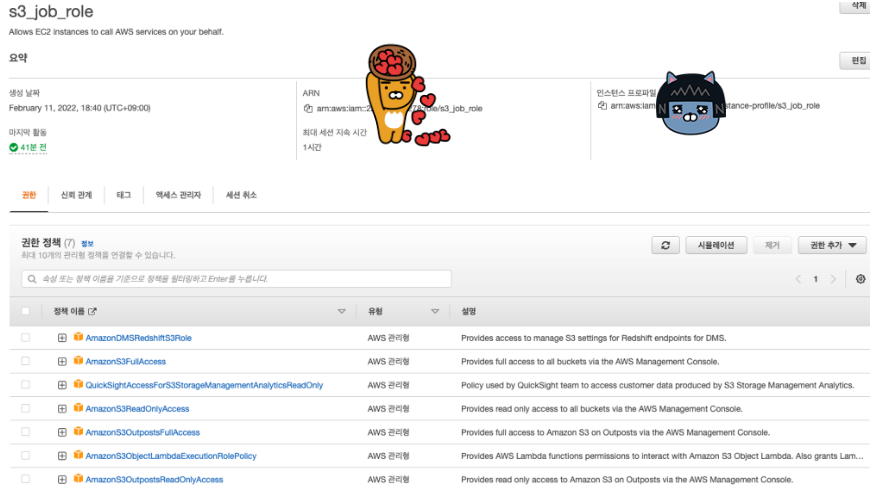This screenshot has width=876, height=492.
Task: Click the search magnifier icon
Action: pos(32,279)
